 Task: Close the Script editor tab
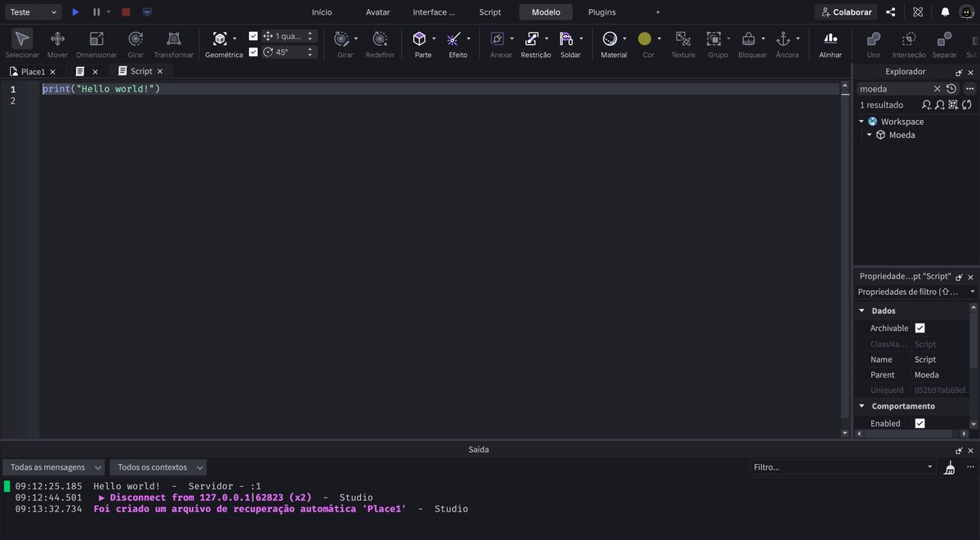pos(160,72)
